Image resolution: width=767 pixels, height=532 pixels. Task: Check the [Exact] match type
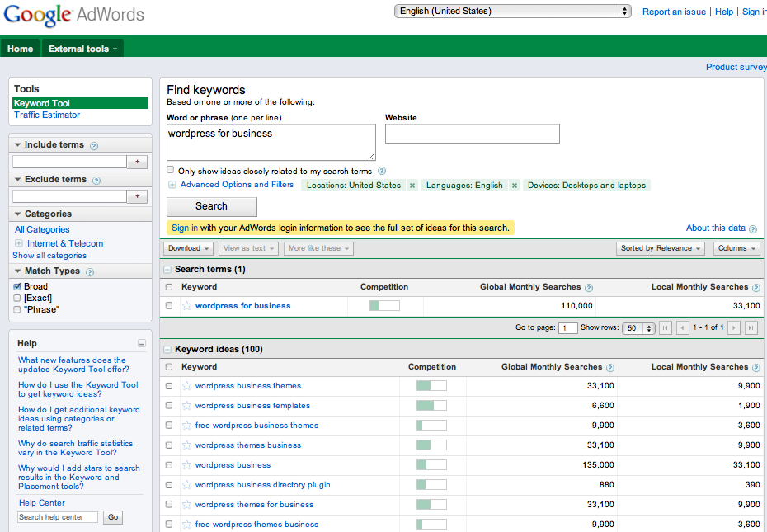click(17, 298)
